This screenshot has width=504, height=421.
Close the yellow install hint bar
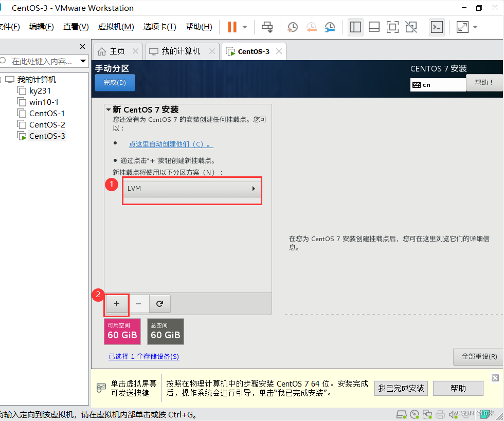(495, 378)
